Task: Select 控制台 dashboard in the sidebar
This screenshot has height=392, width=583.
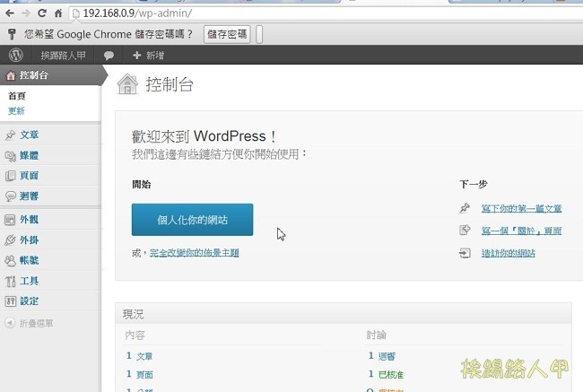Action: [x=50, y=75]
